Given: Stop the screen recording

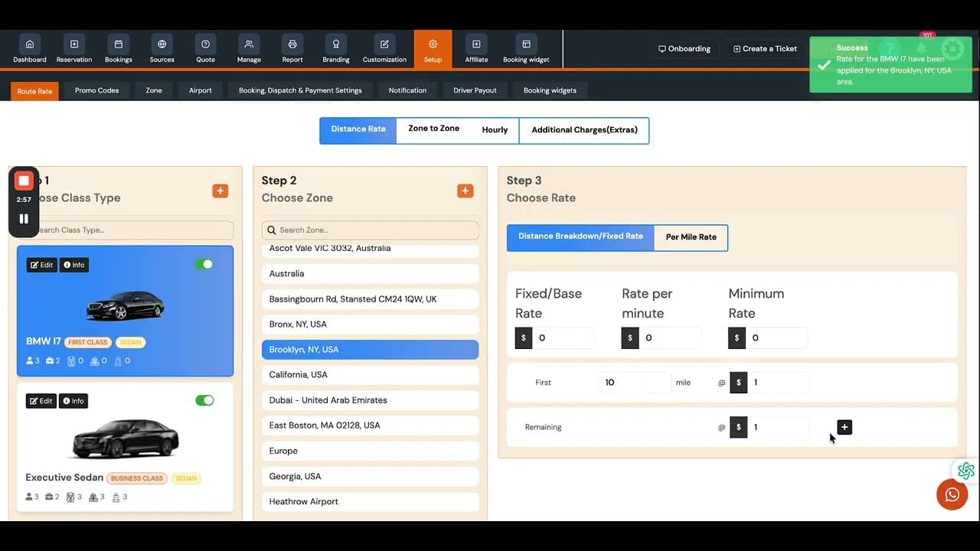Looking at the screenshot, I should (24, 181).
